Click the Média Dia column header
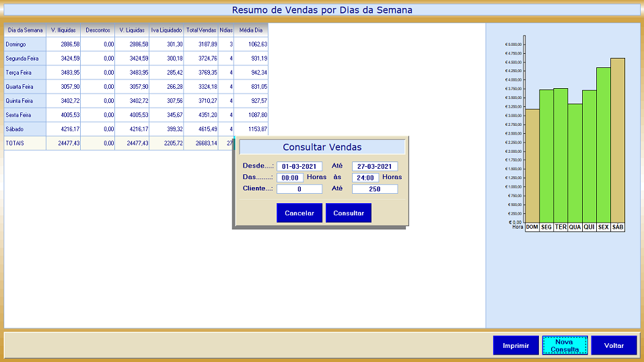644x362 pixels. (251, 30)
